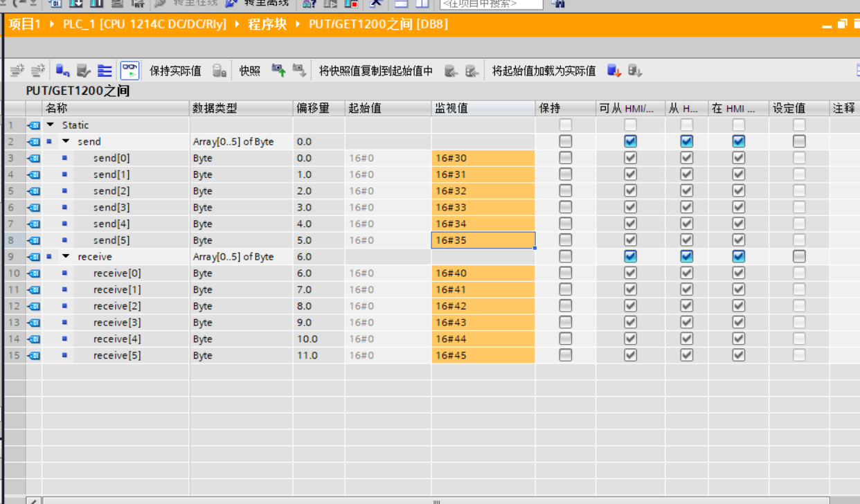Tick the 设定值 checkbox for send array
The width and height of the screenshot is (860, 504).
799,141
